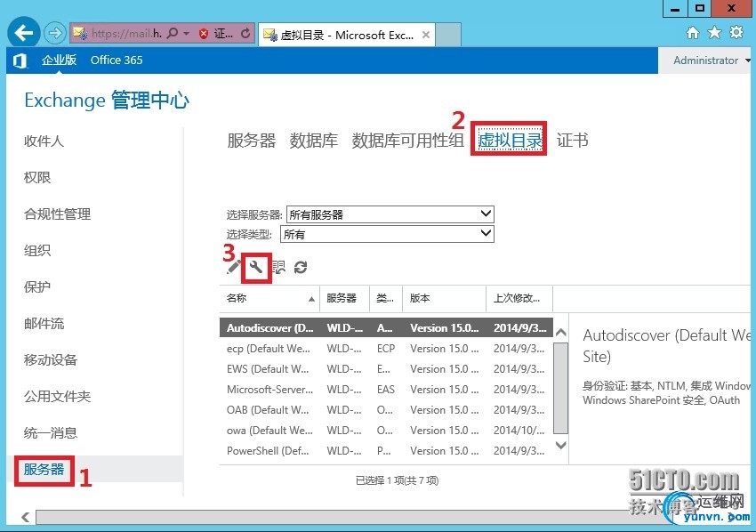Sort by the 服务器 column header
The width and height of the screenshot is (756, 532).
[x=345, y=298]
